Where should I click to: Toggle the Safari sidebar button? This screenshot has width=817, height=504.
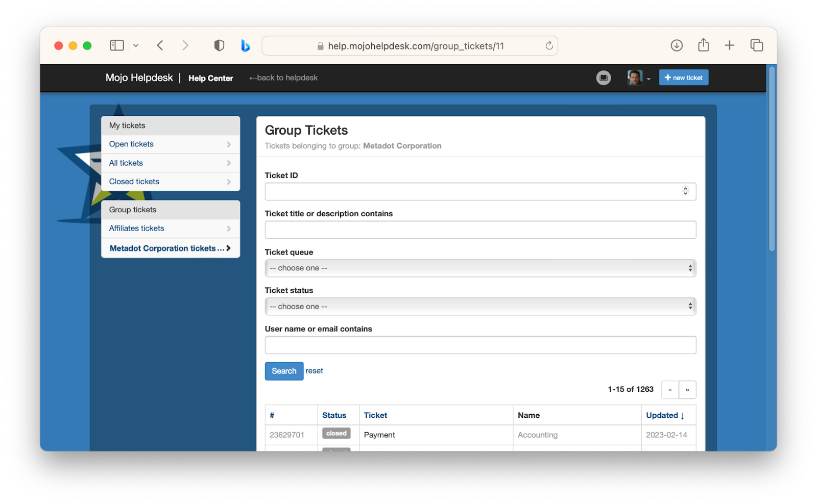(x=117, y=45)
